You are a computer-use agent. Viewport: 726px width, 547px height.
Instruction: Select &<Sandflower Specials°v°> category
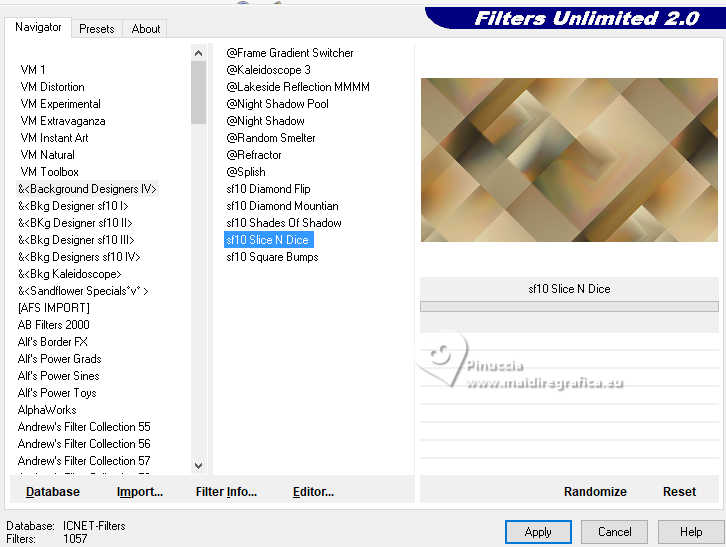pyautogui.click(x=83, y=291)
